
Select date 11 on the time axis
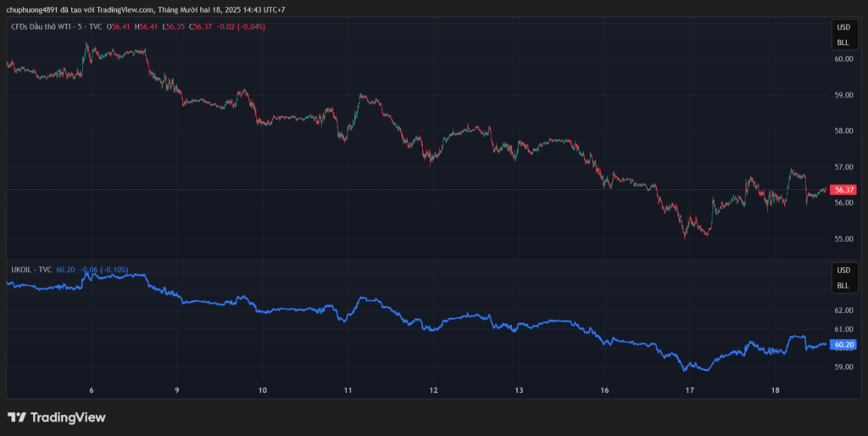pos(348,390)
